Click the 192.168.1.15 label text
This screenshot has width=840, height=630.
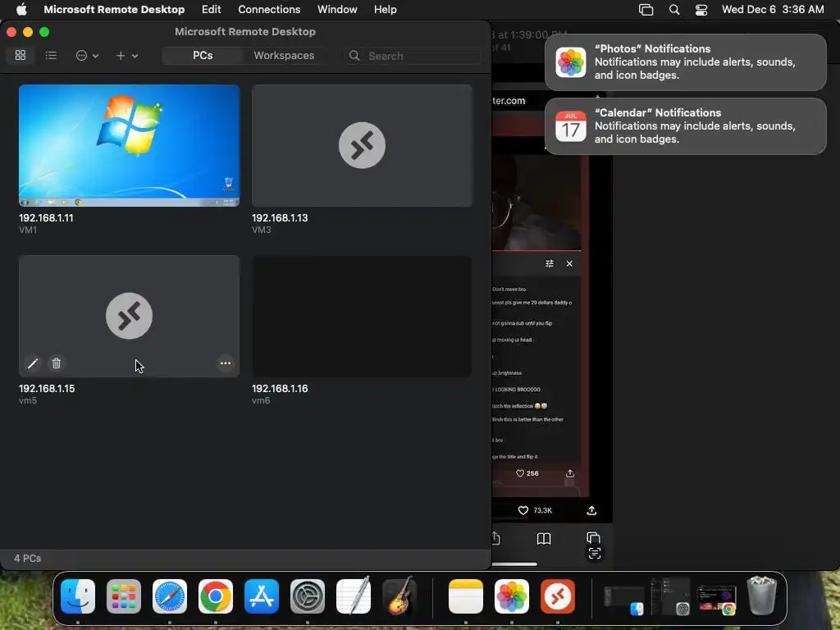47,388
